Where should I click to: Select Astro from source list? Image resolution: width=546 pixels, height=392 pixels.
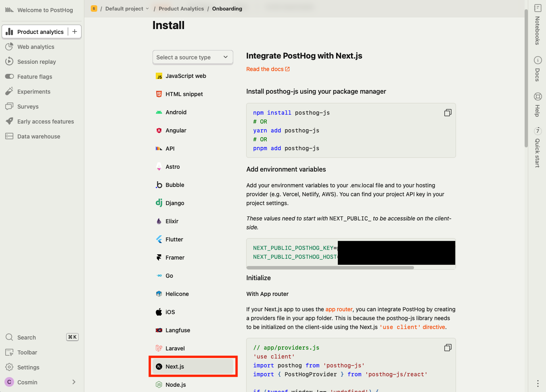click(x=193, y=167)
